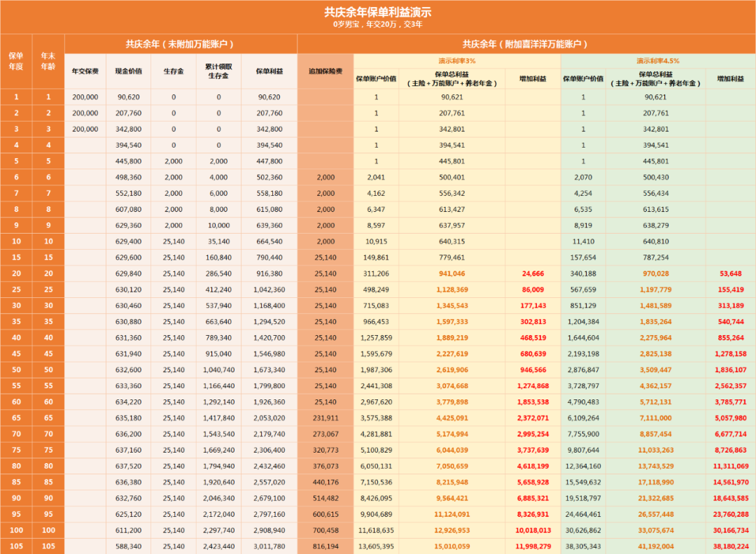The height and width of the screenshot is (554, 756).
Task: Select the subtitle 0岁男宝，年交20万，交3年
Action: 378,23
